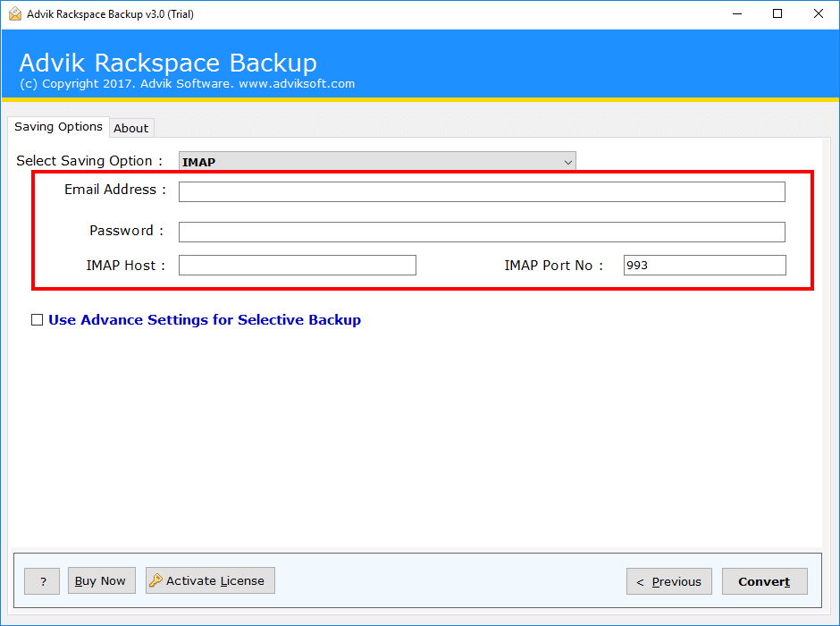Enable Use Advance Settings for Selective Backup

[37, 320]
